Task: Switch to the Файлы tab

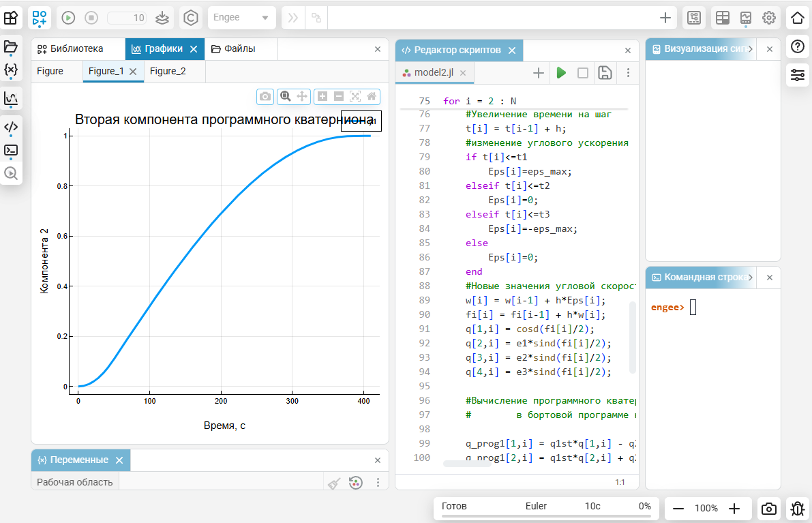Action: 241,48
